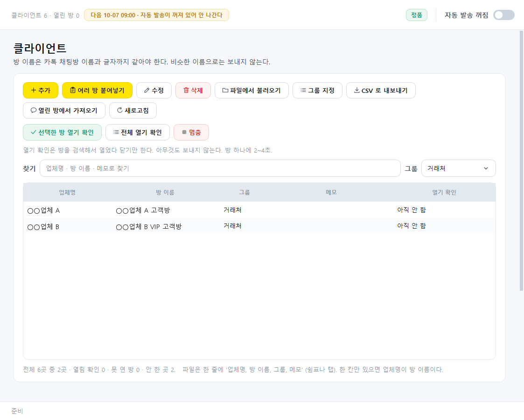Image resolution: width=524 pixels, height=420 pixels.
Task: Click the 삭제 delete button
Action: point(193,90)
